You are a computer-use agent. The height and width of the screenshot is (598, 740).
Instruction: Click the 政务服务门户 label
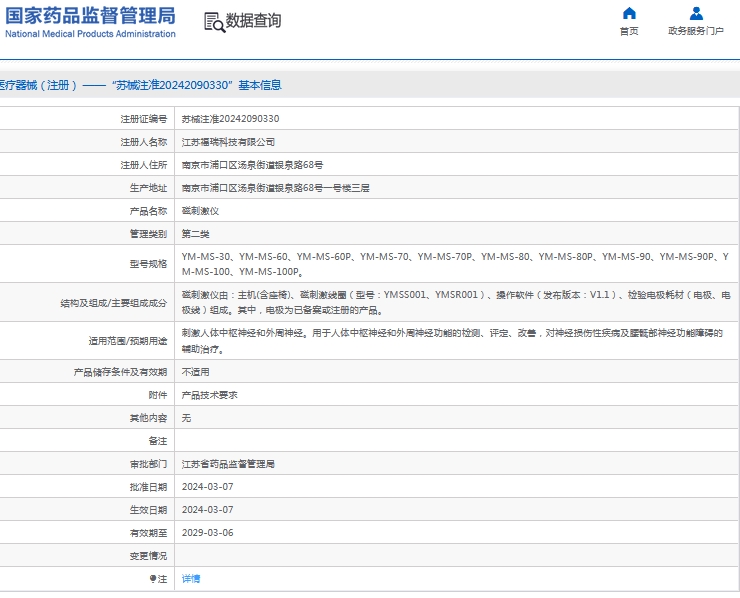click(696, 31)
